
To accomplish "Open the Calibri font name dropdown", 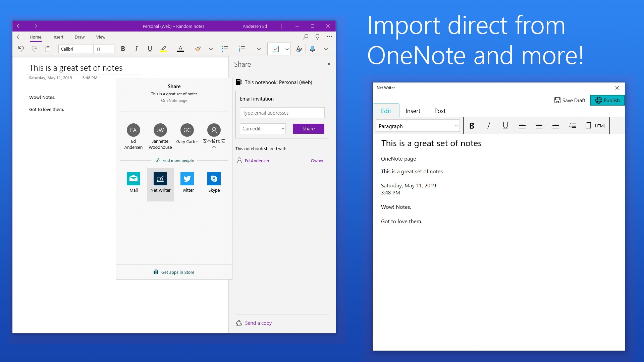I will [76, 49].
